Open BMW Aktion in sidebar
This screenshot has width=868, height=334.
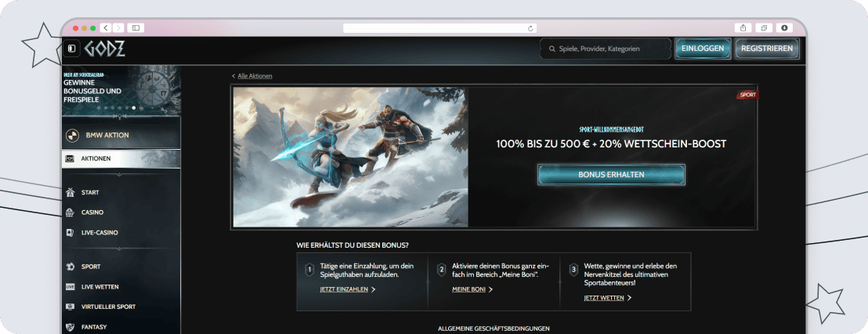[x=121, y=135]
